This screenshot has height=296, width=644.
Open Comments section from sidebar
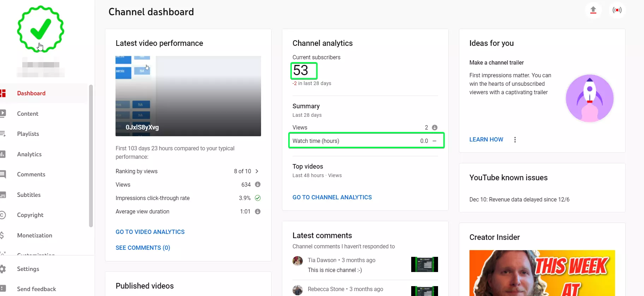pos(31,174)
